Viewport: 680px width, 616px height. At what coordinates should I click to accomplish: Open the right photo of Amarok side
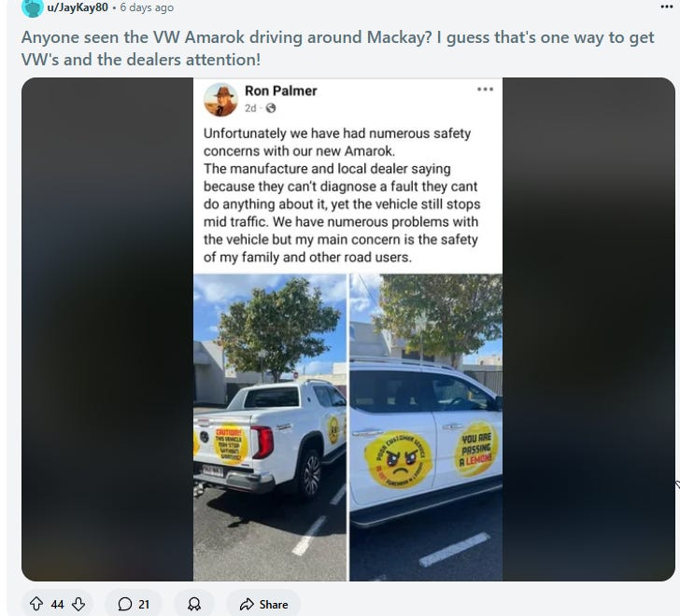click(426, 427)
